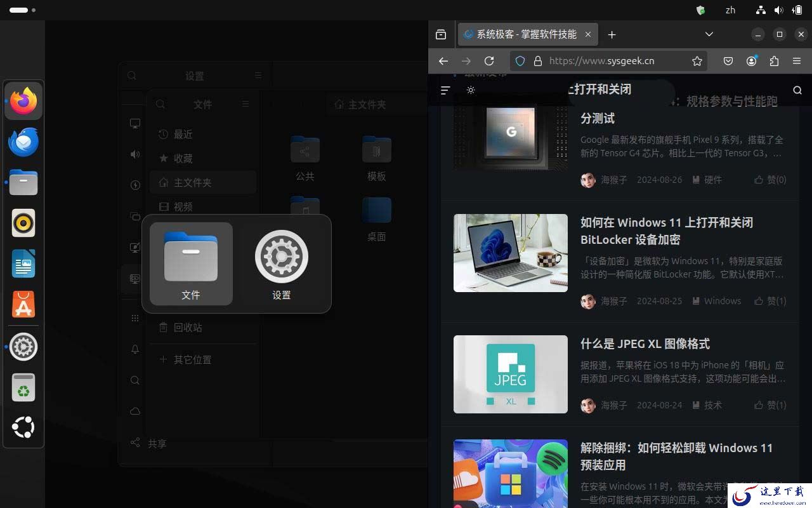Click the volume icon in the top bar

point(778,10)
